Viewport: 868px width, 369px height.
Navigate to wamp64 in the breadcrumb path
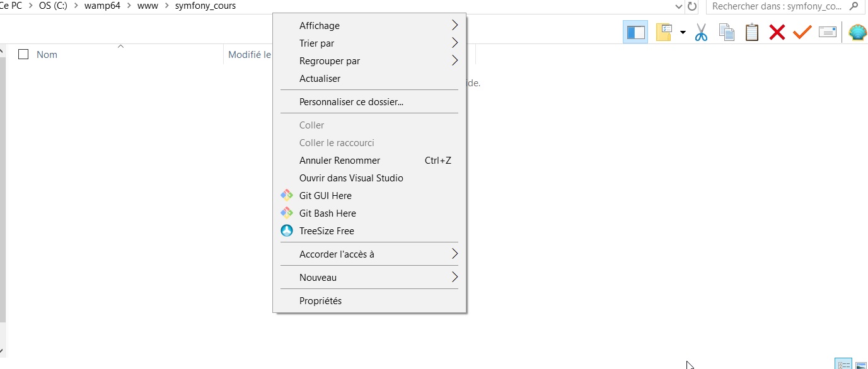click(x=102, y=6)
